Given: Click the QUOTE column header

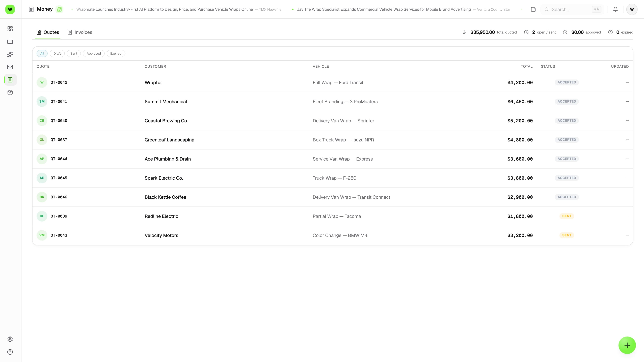Looking at the screenshot, I should pos(43,67).
